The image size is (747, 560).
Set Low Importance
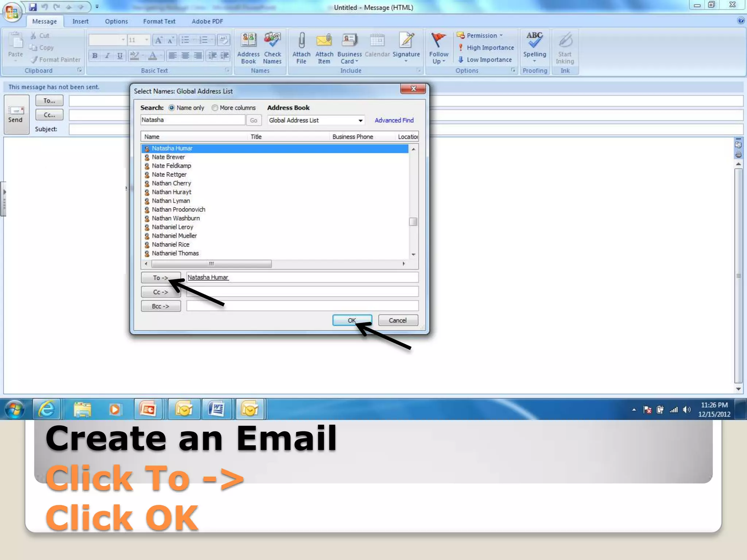485,59
